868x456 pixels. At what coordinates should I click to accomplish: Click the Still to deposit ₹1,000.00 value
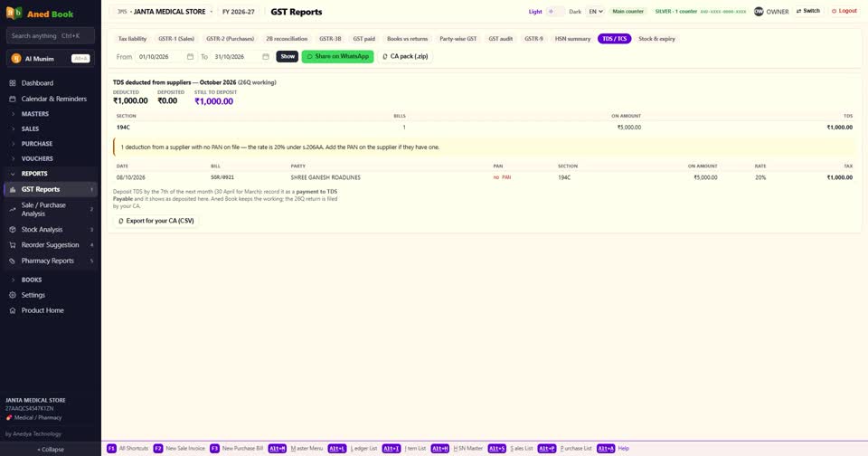[x=213, y=101]
